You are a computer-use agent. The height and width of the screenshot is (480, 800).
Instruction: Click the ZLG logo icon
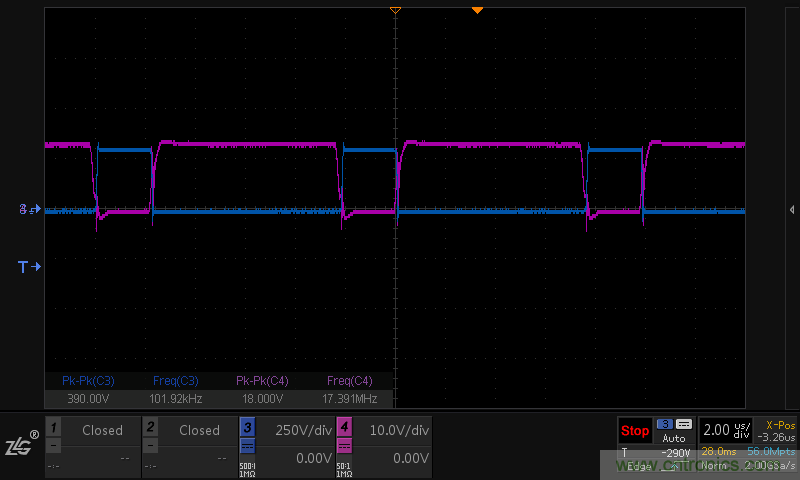click(x=20, y=445)
